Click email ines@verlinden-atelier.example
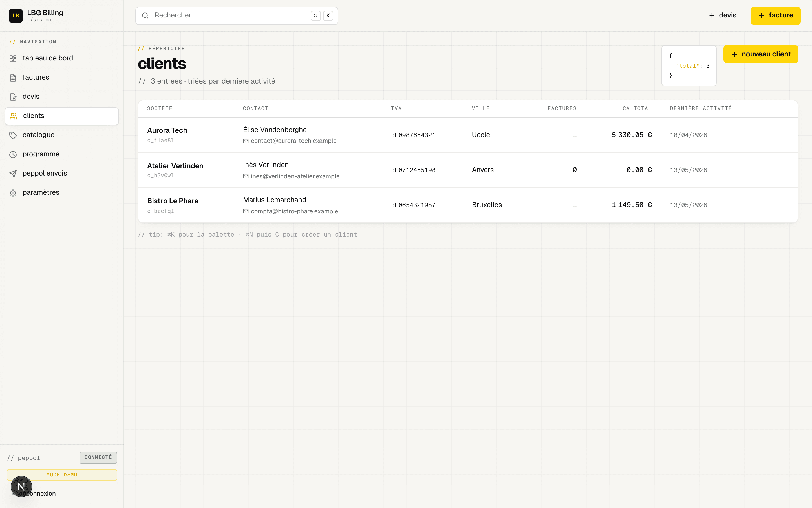The width and height of the screenshot is (812, 508). 295,176
